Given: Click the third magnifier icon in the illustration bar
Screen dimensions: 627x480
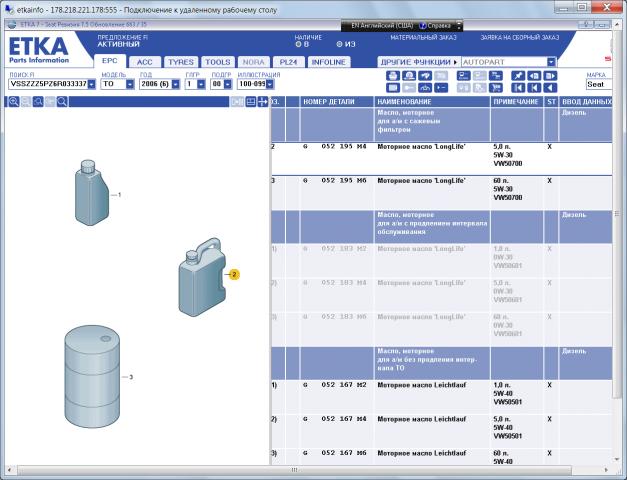Looking at the screenshot, I should [x=38, y=102].
